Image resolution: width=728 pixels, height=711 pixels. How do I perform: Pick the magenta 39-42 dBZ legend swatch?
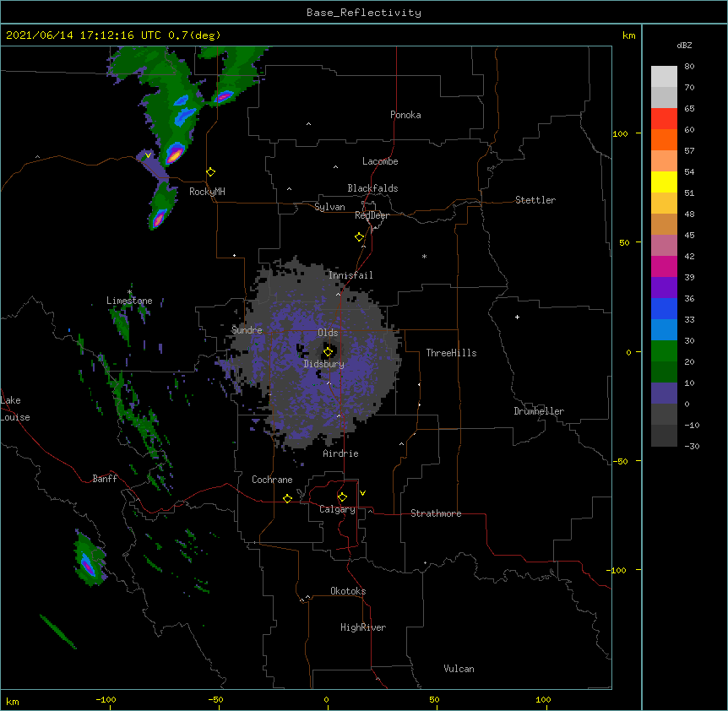[x=664, y=266]
